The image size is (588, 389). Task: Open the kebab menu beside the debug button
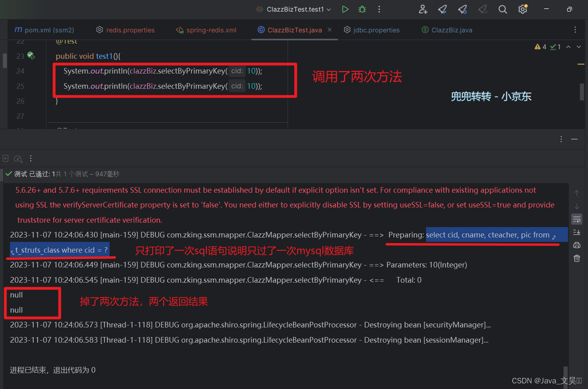click(x=379, y=9)
